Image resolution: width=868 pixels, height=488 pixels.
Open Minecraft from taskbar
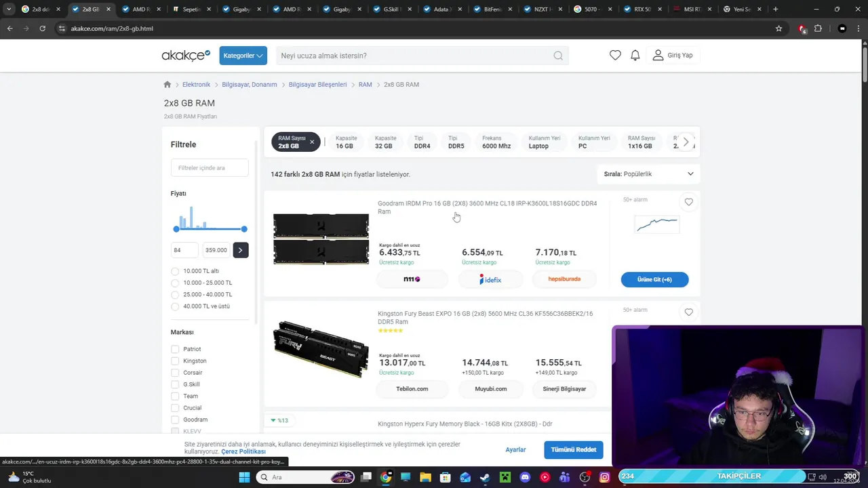coord(505,477)
